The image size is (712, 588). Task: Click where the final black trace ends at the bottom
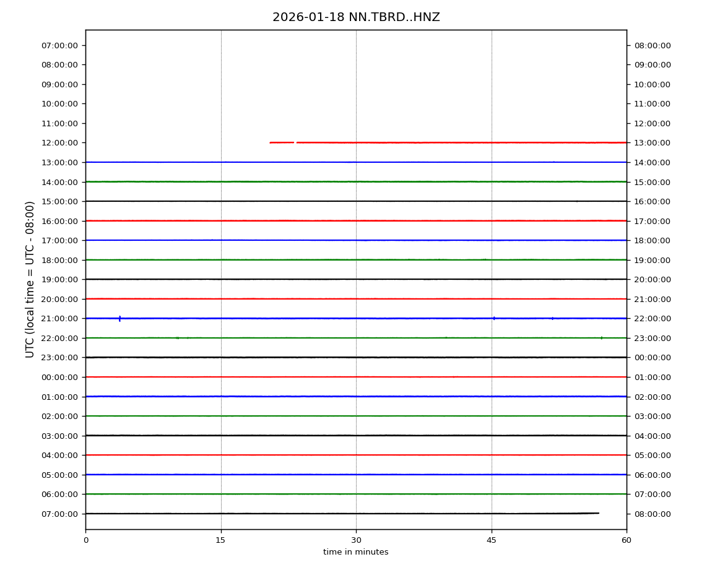point(598,512)
